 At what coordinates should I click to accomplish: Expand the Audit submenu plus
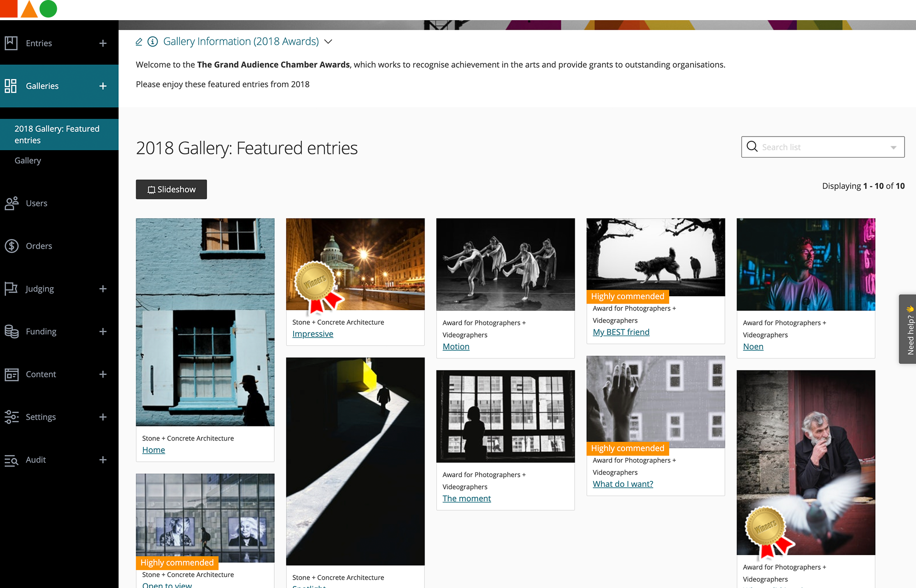(103, 460)
